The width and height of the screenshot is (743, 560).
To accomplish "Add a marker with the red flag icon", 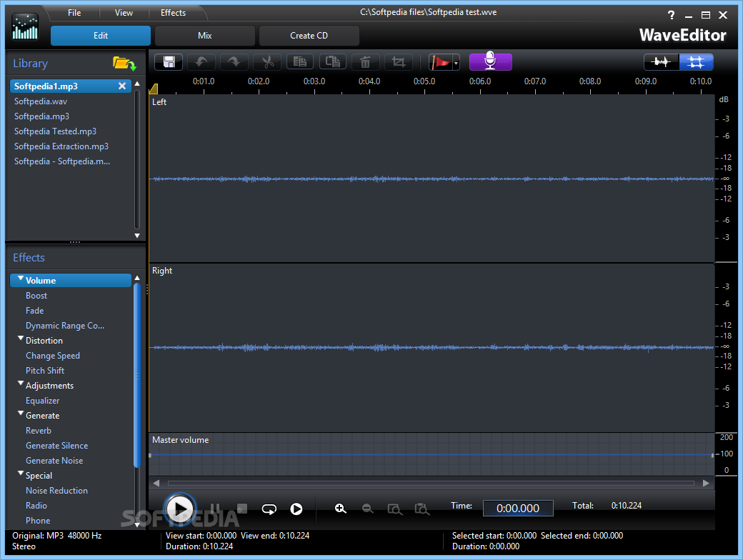I will click(440, 62).
